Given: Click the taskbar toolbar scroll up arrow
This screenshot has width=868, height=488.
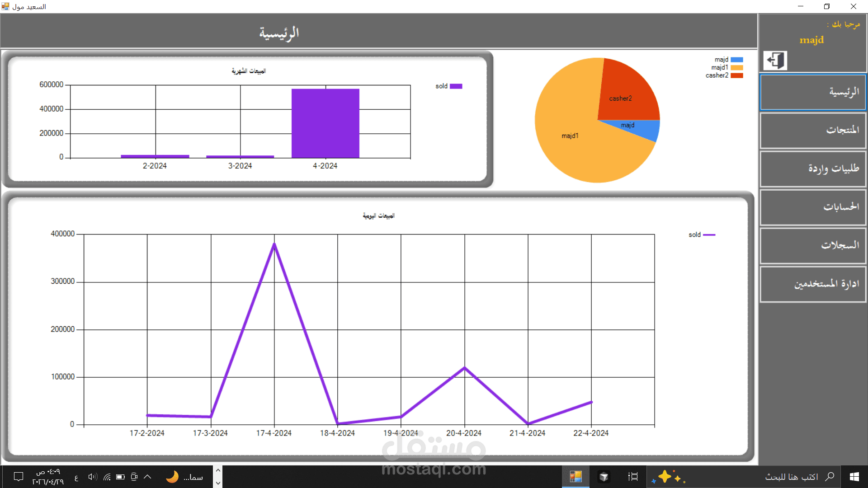Looking at the screenshot, I should (218, 470).
